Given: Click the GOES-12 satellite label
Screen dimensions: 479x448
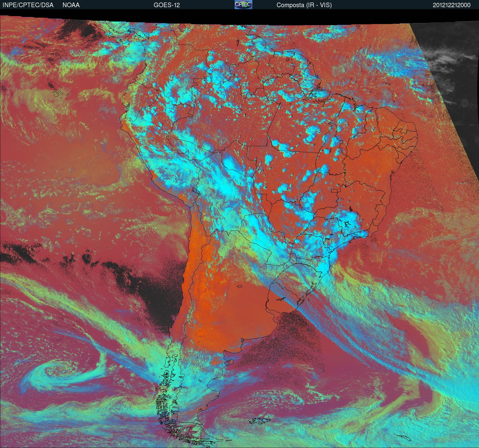Looking at the screenshot, I should pos(167,5).
